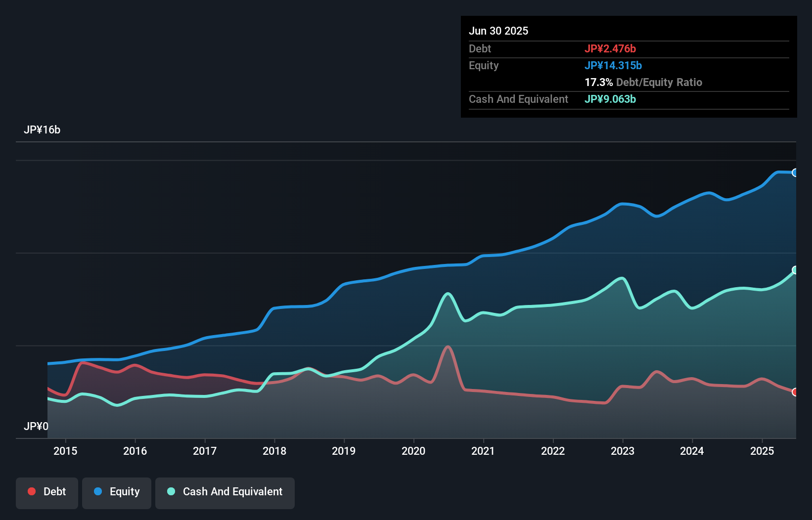Click the 17.3% Debt/Equity Ratio text

(x=643, y=82)
